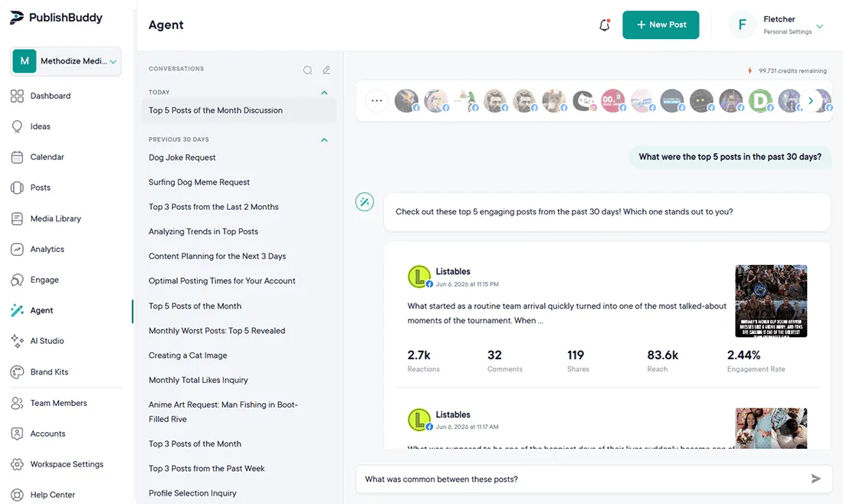
Task: Collapse the Previous 30 Days group
Action: point(324,139)
